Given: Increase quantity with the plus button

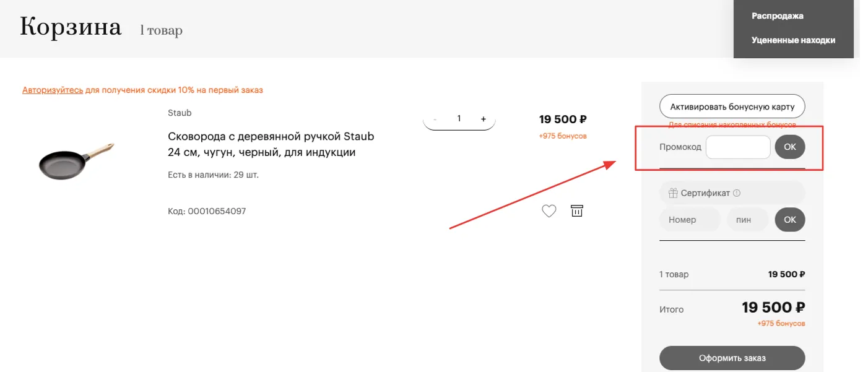Looking at the screenshot, I should coord(484,119).
